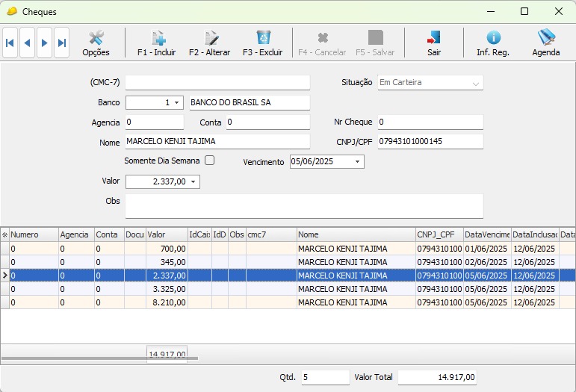This screenshot has width=576, height=392.
Task: Sort grid by the Nome column header
Action: pyautogui.click(x=356, y=234)
